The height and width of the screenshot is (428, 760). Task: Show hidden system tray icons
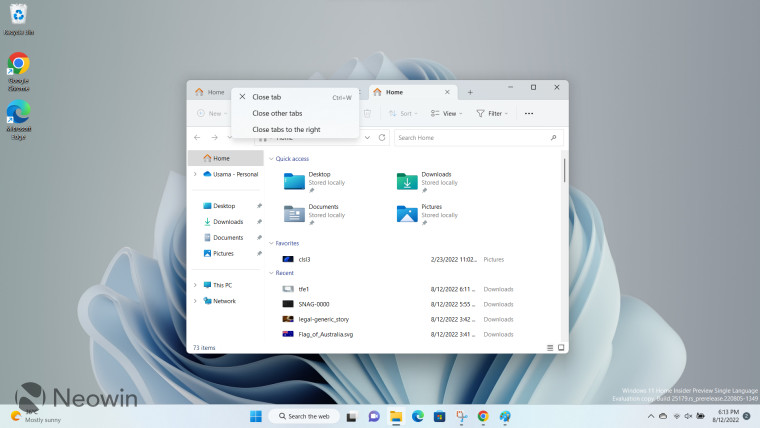pos(650,416)
